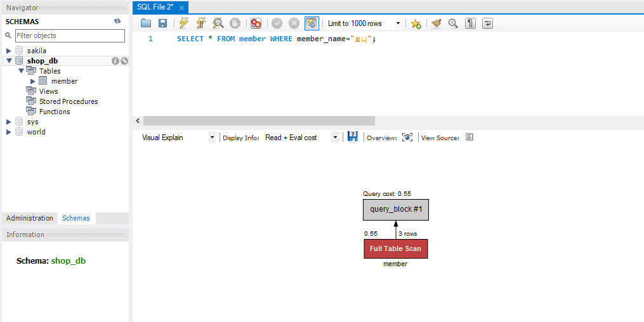Execute query with the lightning bolt icon
The height and width of the screenshot is (322, 644).
pyautogui.click(x=184, y=23)
